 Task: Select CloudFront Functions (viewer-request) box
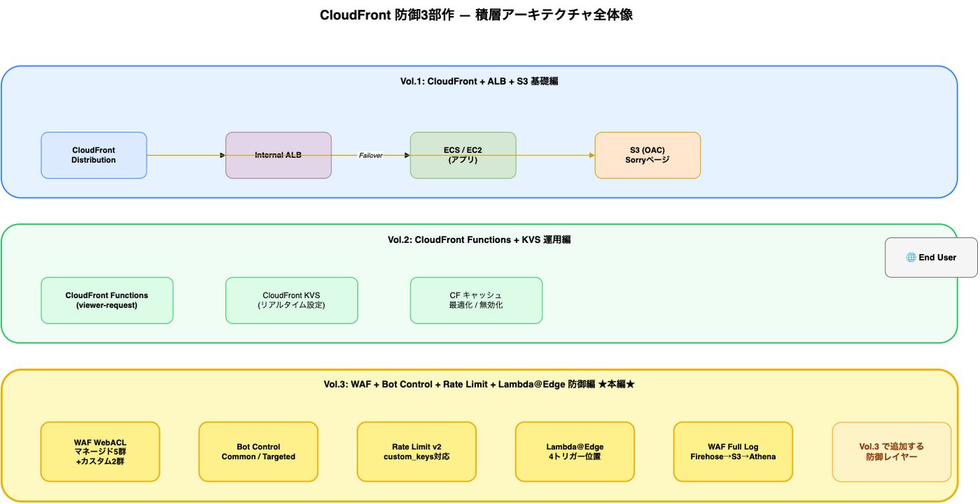pos(107,300)
